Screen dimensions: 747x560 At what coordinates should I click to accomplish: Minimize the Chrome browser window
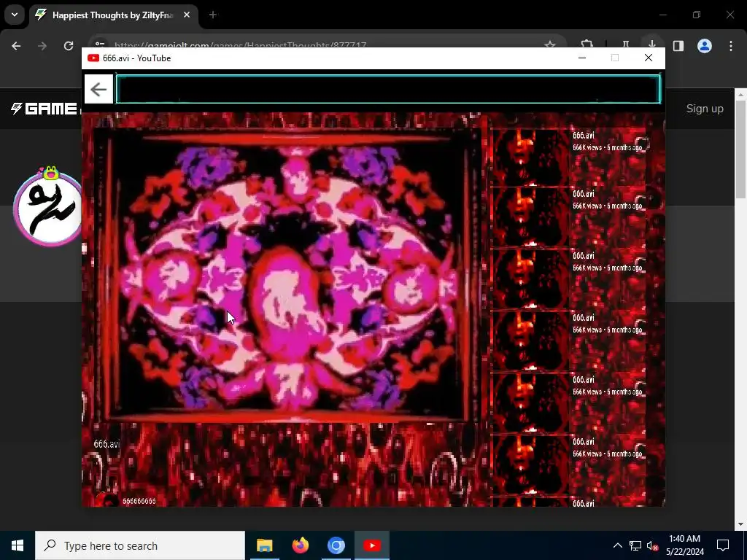point(662,15)
